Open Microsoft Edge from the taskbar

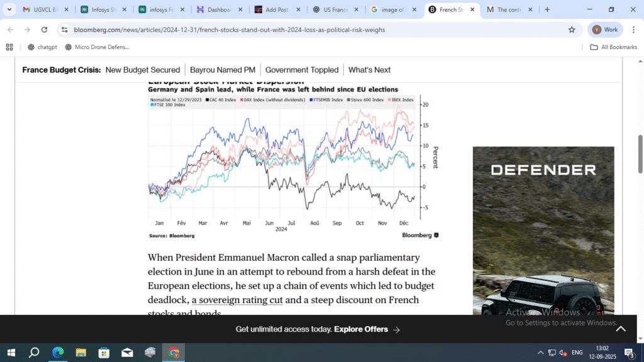click(x=58, y=352)
